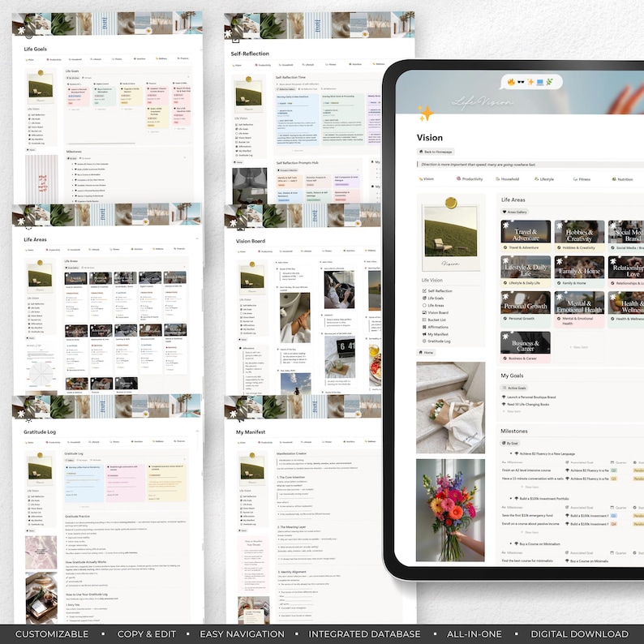644x644 pixels.
Task: Click the Q4 quarter tag in milestones table
Action: 614,524
